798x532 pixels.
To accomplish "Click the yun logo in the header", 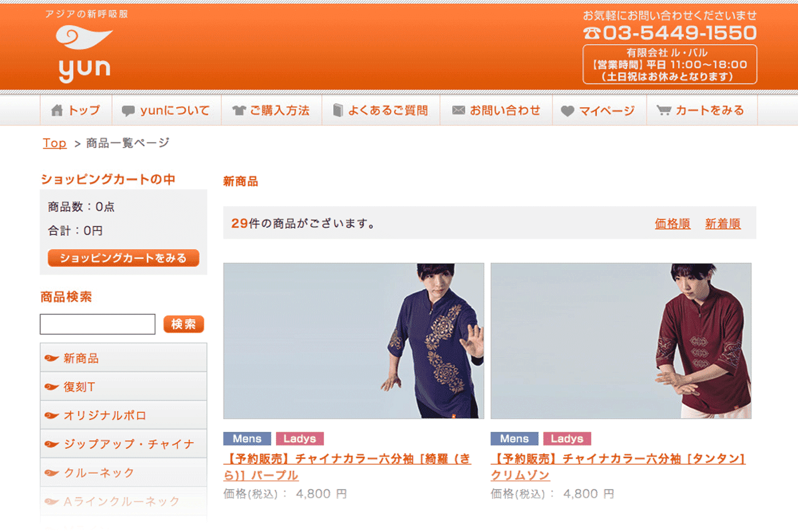I will pos(84,52).
